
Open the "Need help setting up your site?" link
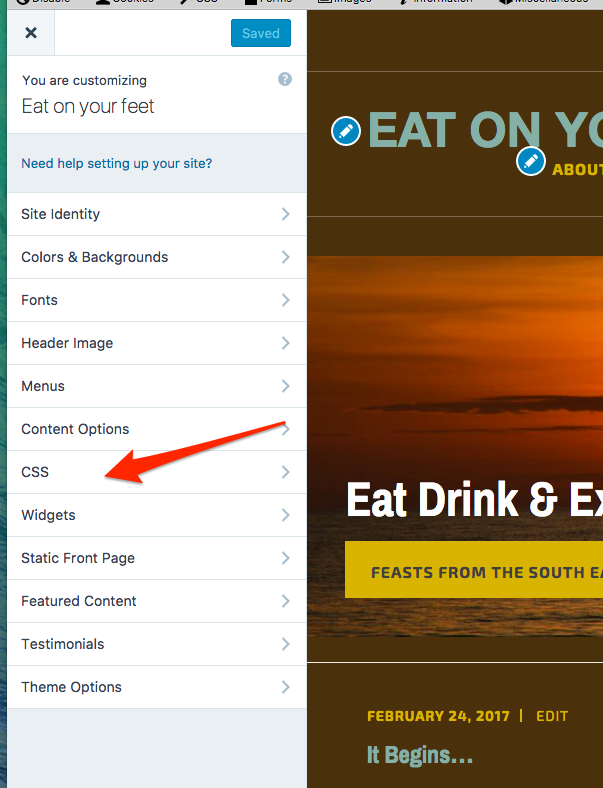tap(117, 163)
